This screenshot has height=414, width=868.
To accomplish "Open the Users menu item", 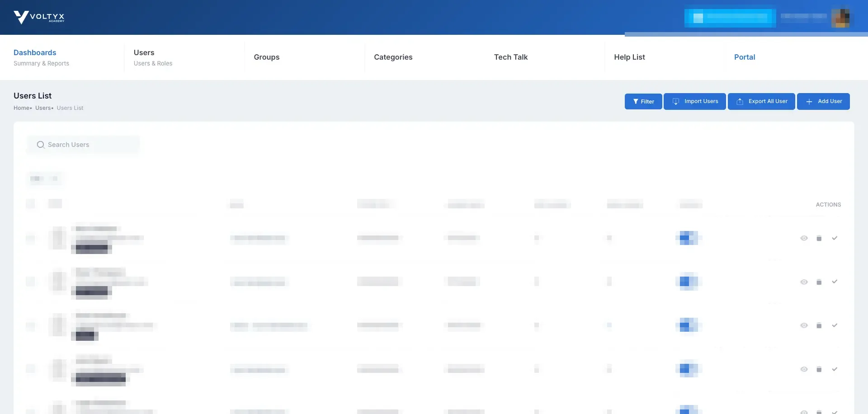I will tap(153, 57).
